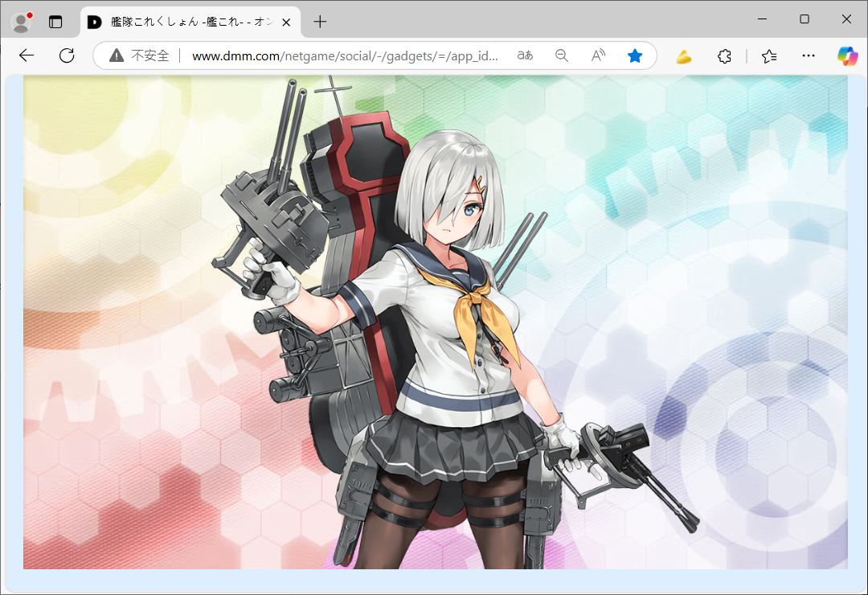This screenshot has height=595, width=868.
Task: Open the Favorites list icon
Action: 769,56
